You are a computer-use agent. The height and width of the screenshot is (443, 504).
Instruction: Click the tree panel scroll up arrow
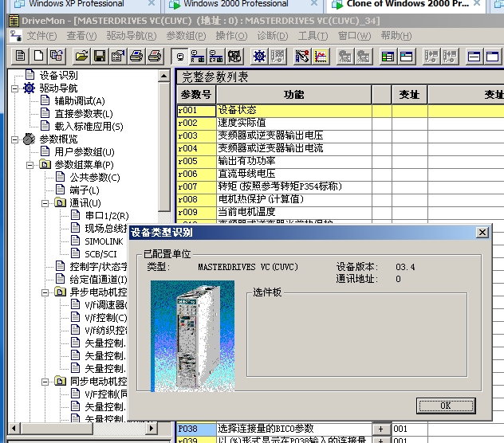(x=164, y=76)
